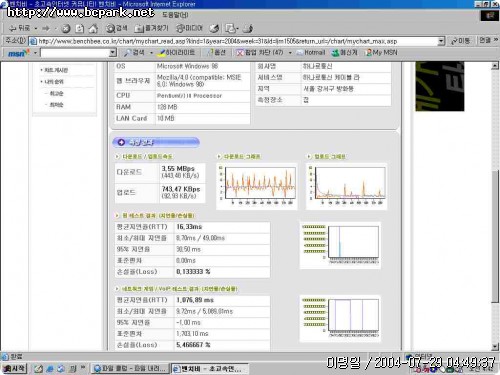Open the Favorites (즐겨찾기) pane
The image size is (500, 375).
point(152,28)
